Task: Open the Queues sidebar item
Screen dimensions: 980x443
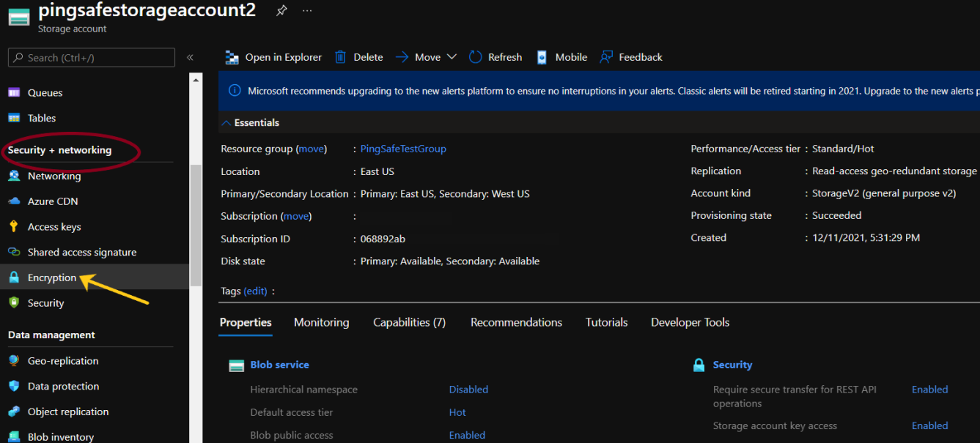Action: pos(45,93)
